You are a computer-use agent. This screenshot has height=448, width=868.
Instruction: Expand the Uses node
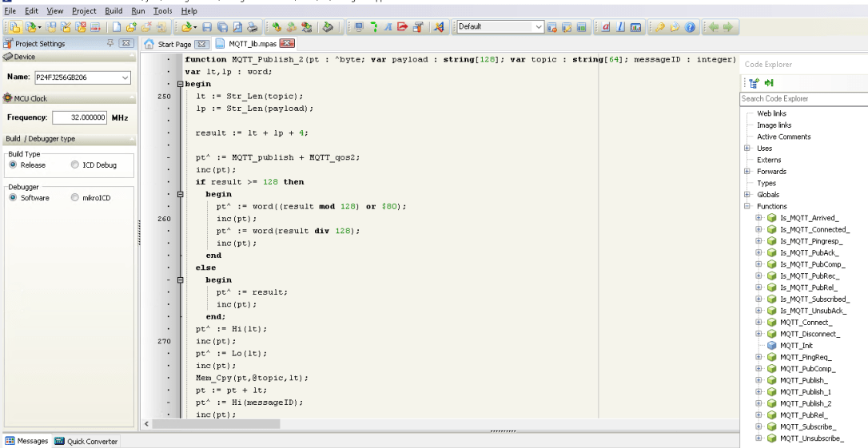pyautogui.click(x=747, y=149)
